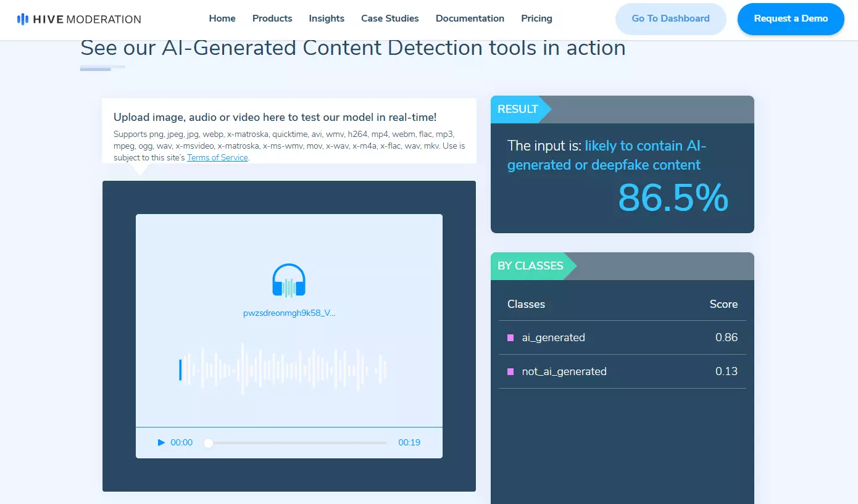View the Pricing page
Screen dimensions: 858x504
[536, 19]
